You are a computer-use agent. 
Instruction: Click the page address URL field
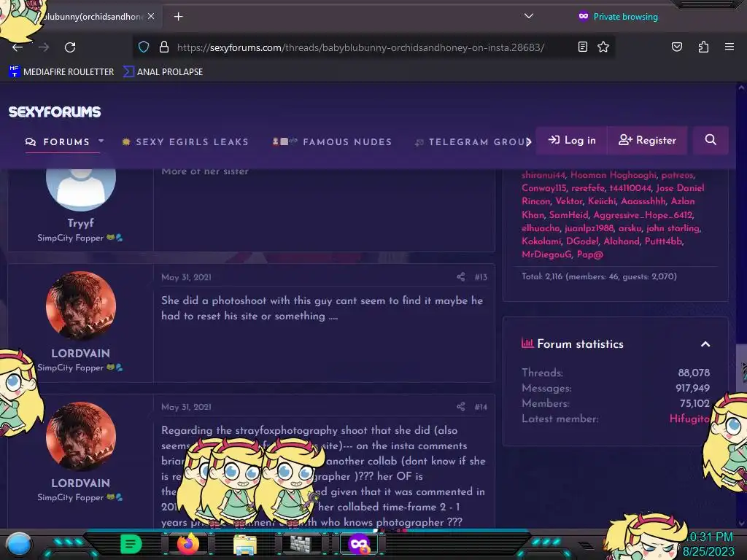tap(360, 47)
